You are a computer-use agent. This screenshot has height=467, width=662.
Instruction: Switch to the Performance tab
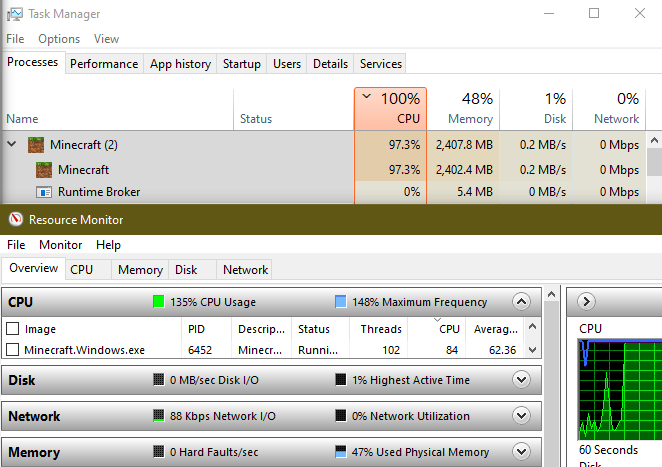click(x=104, y=64)
